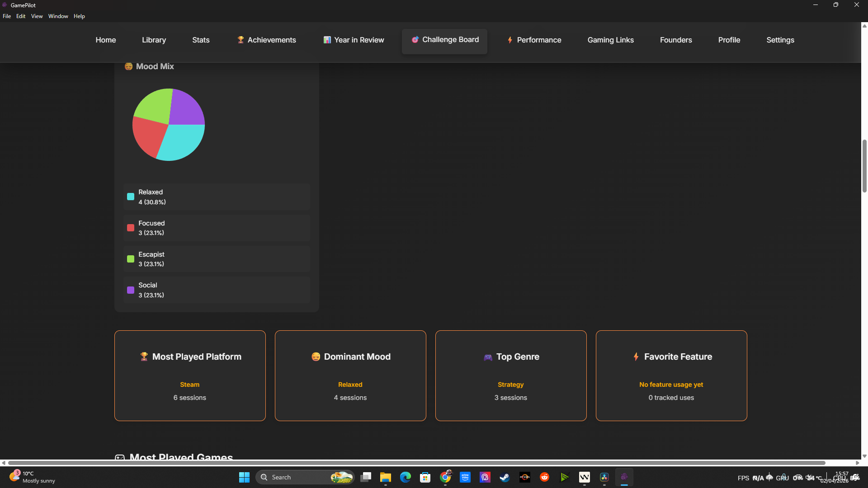
Task: Click the Favorite Feature lightning icon
Action: click(636, 357)
